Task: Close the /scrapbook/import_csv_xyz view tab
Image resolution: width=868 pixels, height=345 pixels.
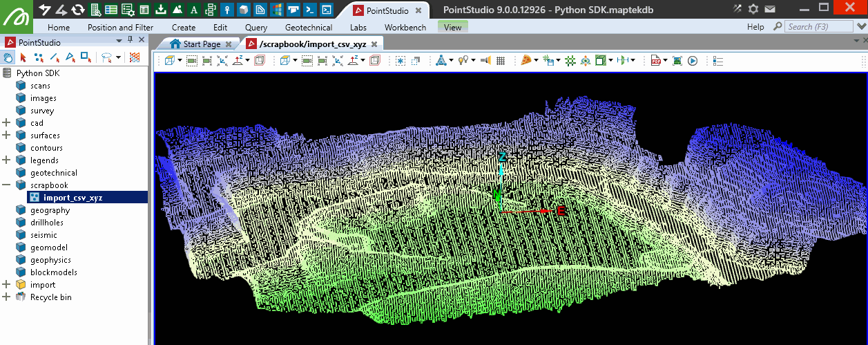Action: click(x=374, y=44)
